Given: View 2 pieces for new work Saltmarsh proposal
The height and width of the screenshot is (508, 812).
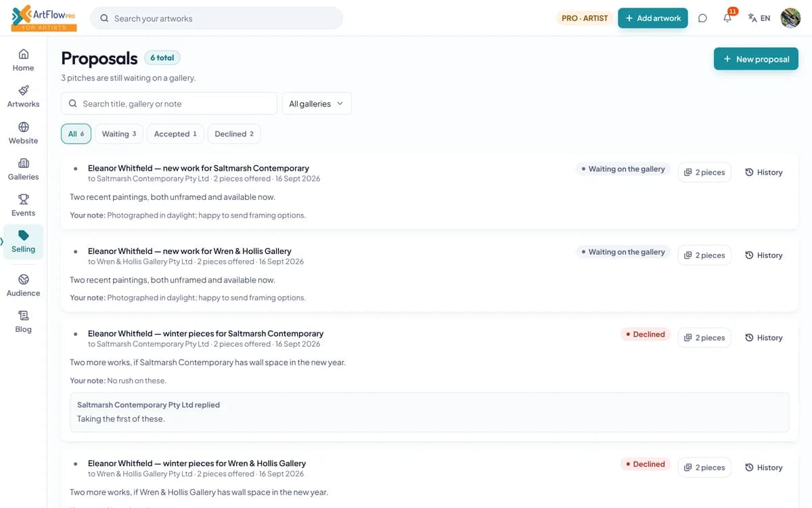Looking at the screenshot, I should tap(704, 172).
